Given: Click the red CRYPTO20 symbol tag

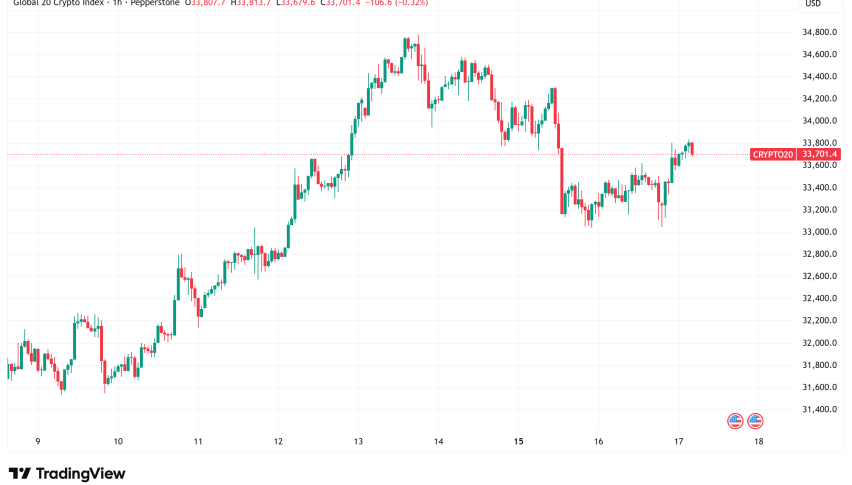Looking at the screenshot, I should click(x=773, y=155).
